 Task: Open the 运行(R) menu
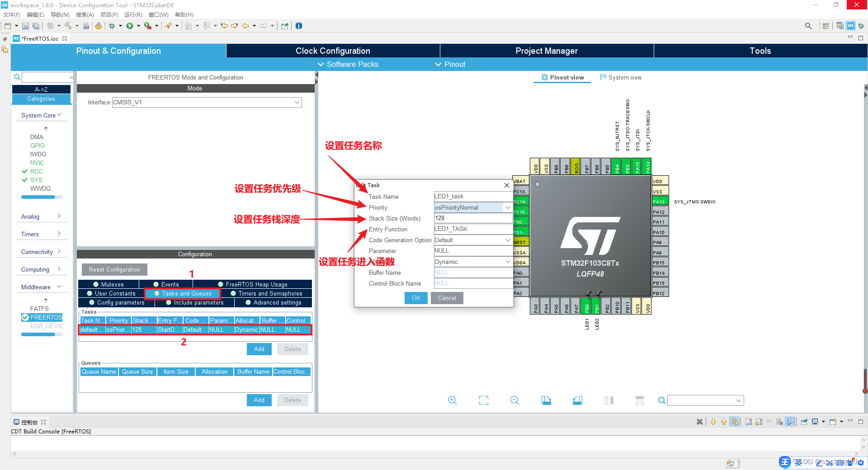click(x=133, y=14)
